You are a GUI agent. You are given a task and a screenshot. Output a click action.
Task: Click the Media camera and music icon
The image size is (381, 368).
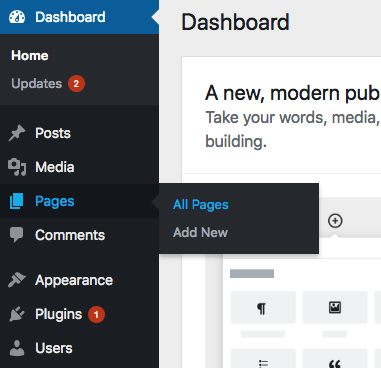tap(17, 167)
